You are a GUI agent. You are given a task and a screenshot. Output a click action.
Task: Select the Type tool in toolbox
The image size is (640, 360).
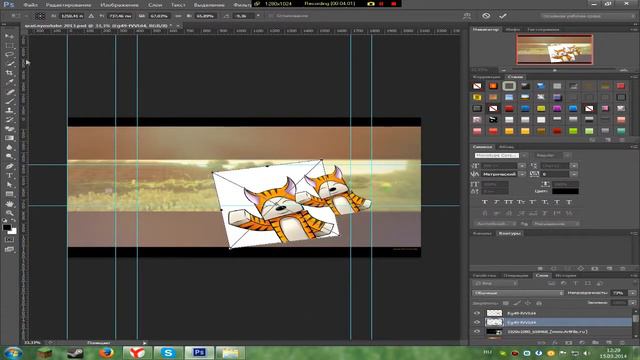point(9,176)
